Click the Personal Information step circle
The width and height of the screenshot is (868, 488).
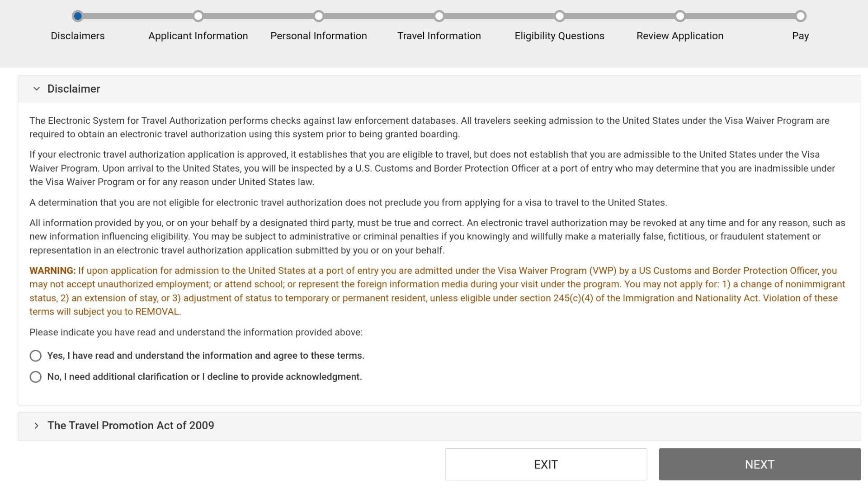(319, 16)
